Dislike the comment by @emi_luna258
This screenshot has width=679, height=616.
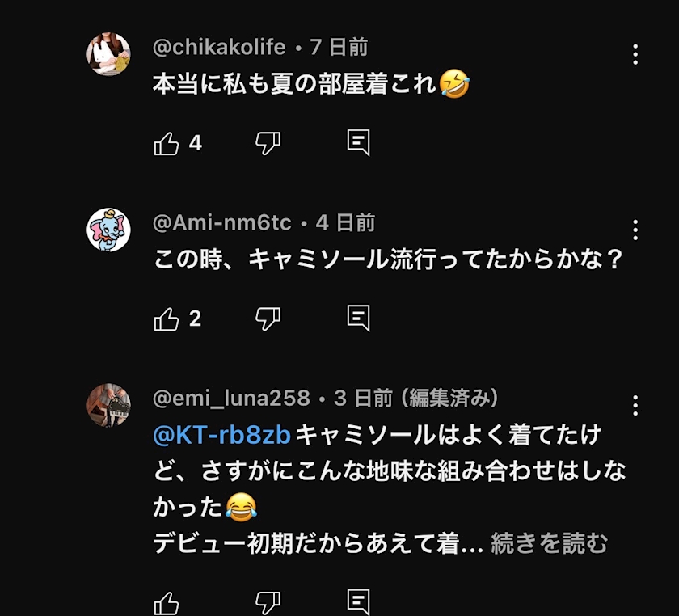(x=268, y=603)
